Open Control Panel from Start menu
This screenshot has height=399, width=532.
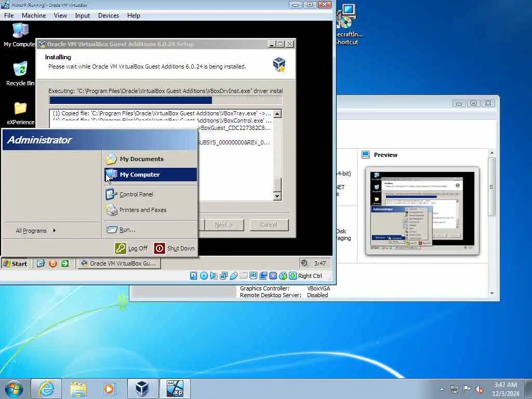point(150,194)
